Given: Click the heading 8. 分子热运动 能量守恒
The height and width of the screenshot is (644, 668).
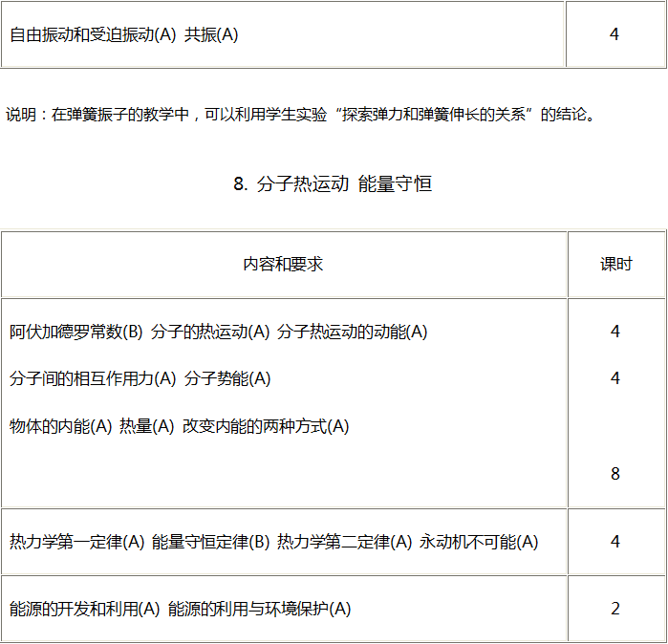Looking at the screenshot, I should (333, 184).
